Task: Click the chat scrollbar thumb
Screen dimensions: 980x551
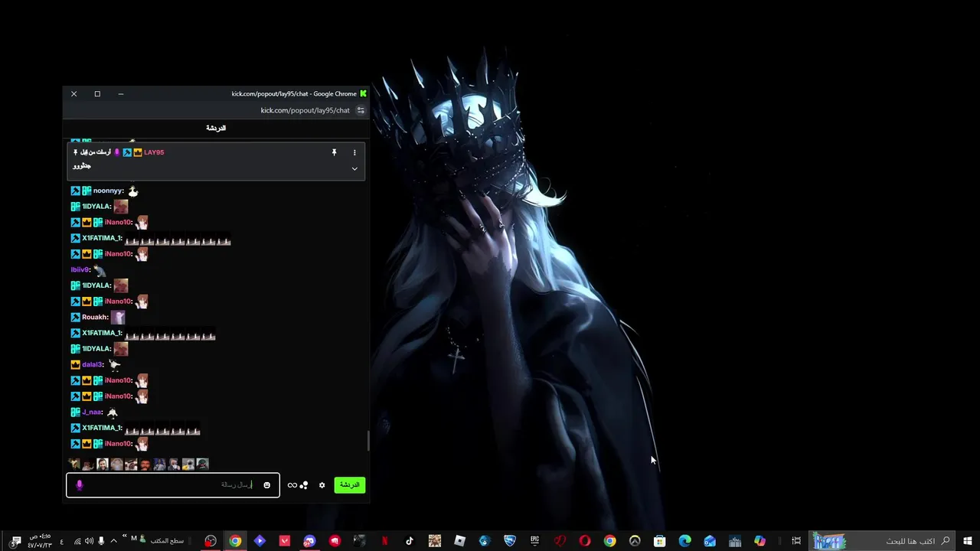Action: coord(367,441)
